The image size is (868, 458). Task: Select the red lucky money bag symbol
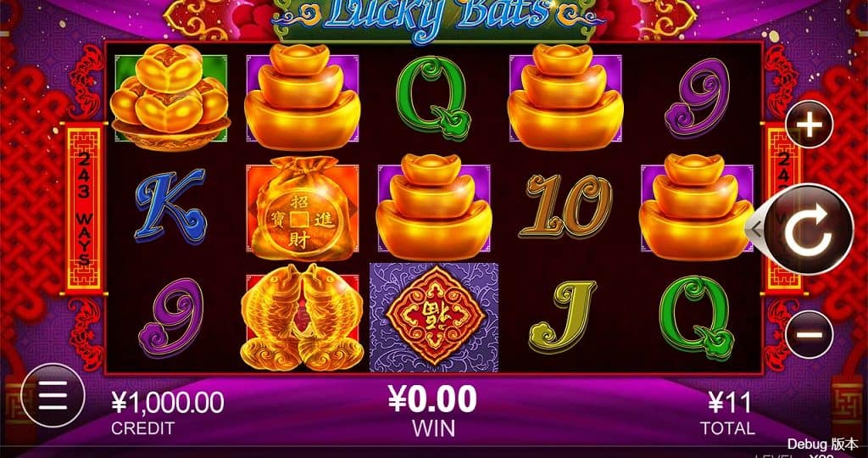point(303,209)
